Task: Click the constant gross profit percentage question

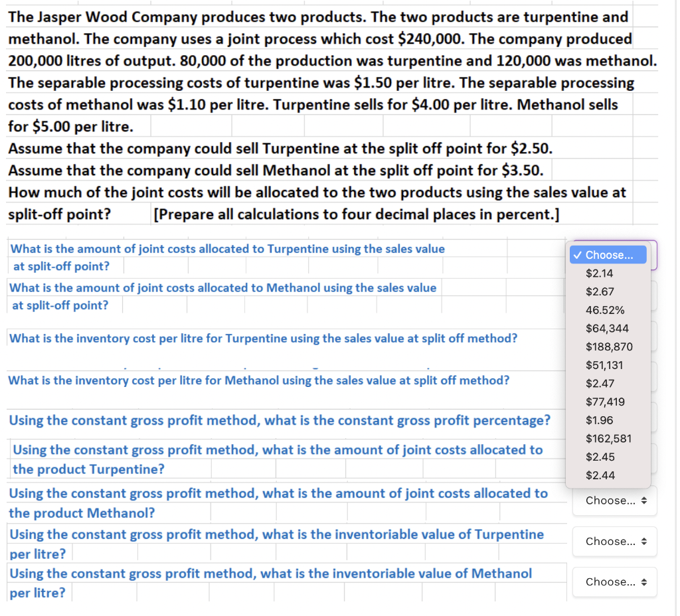Action: (x=281, y=422)
